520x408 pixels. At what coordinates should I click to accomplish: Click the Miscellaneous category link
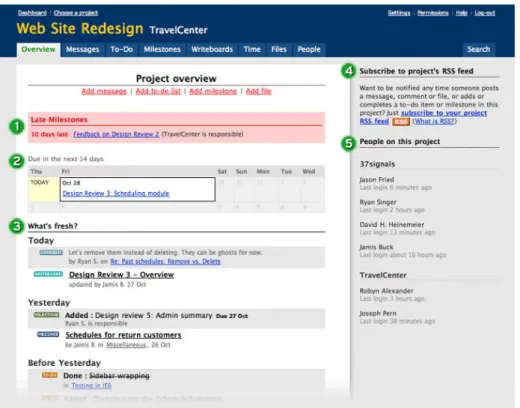click(126, 345)
